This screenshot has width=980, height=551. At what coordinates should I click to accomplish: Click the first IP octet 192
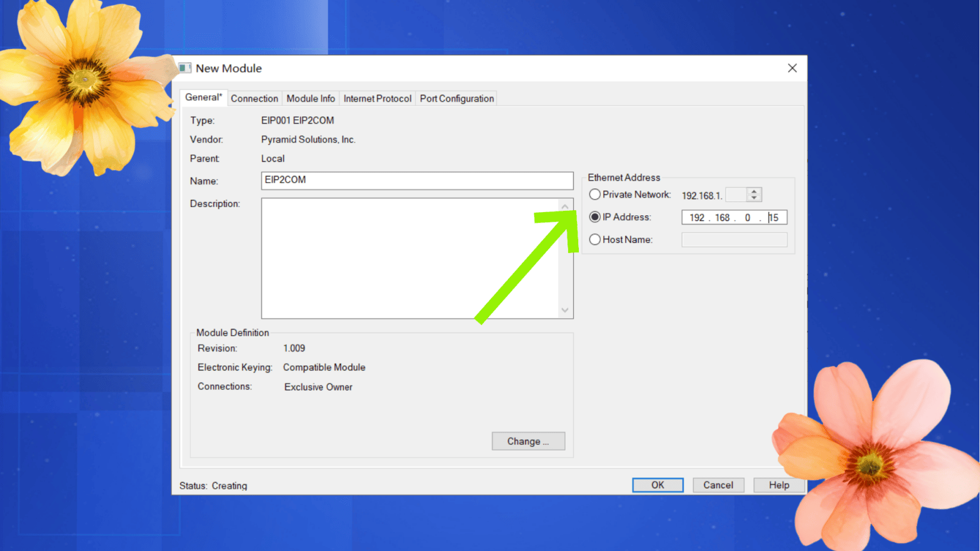coord(697,218)
